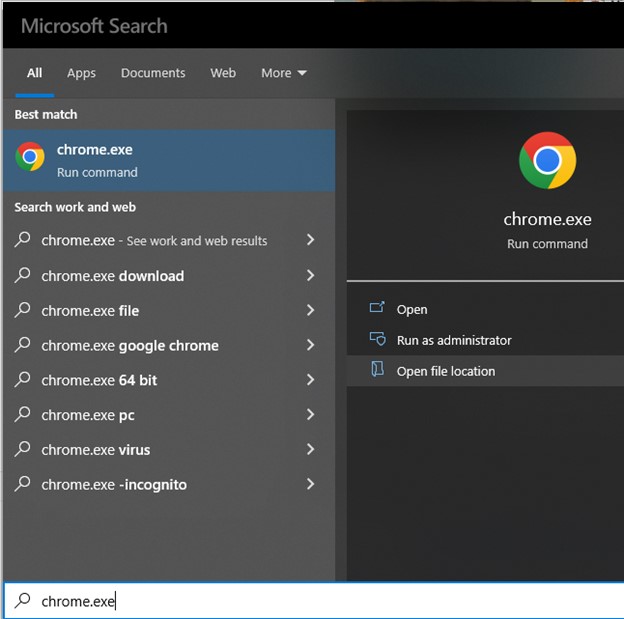This screenshot has width=624, height=619.
Task: Click the 'Microsoft Search' title text
Action: 94,26
